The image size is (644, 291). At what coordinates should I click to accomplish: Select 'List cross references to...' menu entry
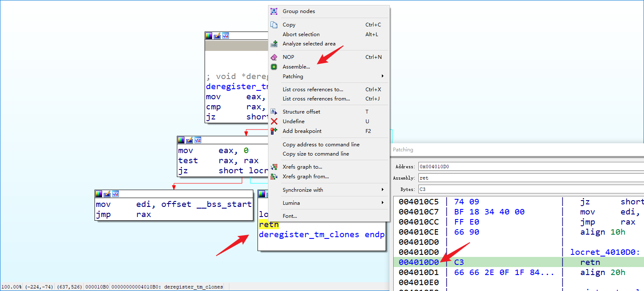coord(313,90)
